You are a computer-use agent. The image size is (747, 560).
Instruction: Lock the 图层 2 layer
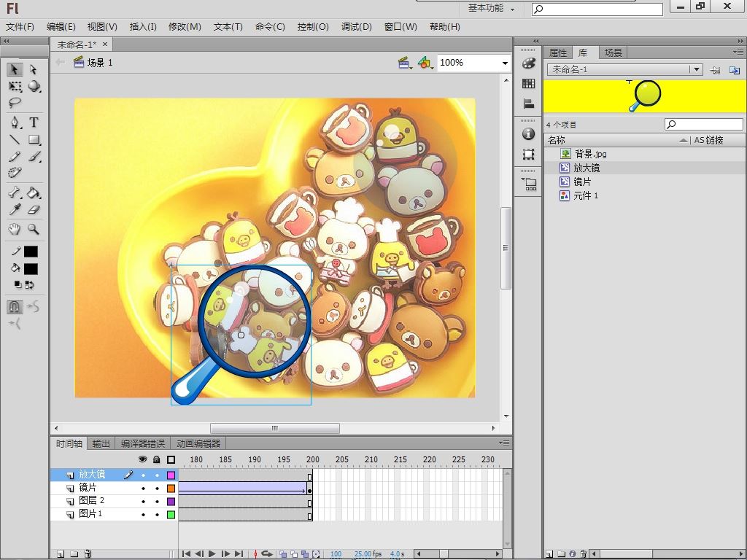(x=157, y=502)
